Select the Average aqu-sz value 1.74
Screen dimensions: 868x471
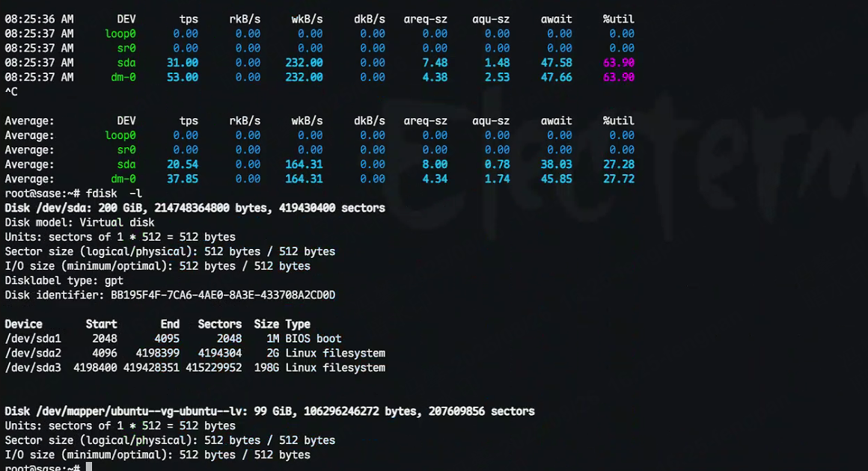pyautogui.click(x=497, y=179)
